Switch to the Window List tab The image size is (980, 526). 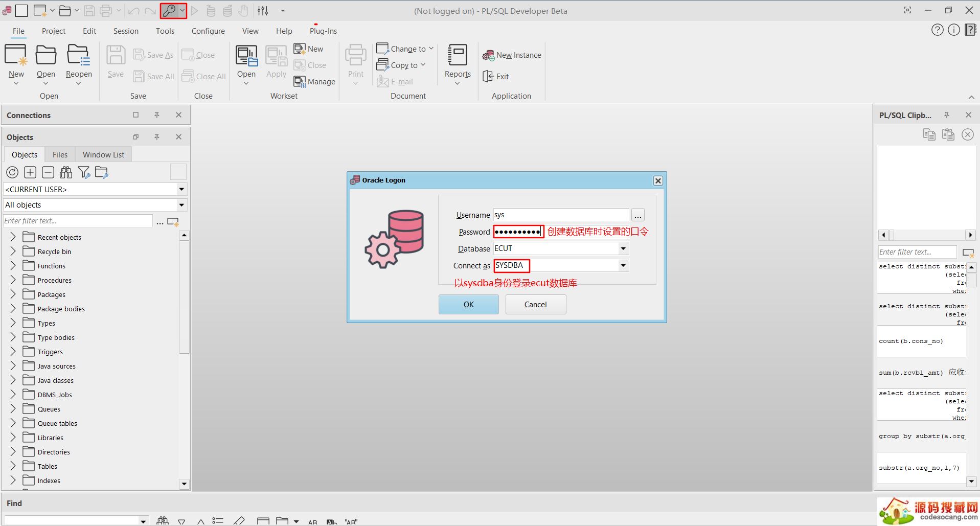[x=103, y=154]
